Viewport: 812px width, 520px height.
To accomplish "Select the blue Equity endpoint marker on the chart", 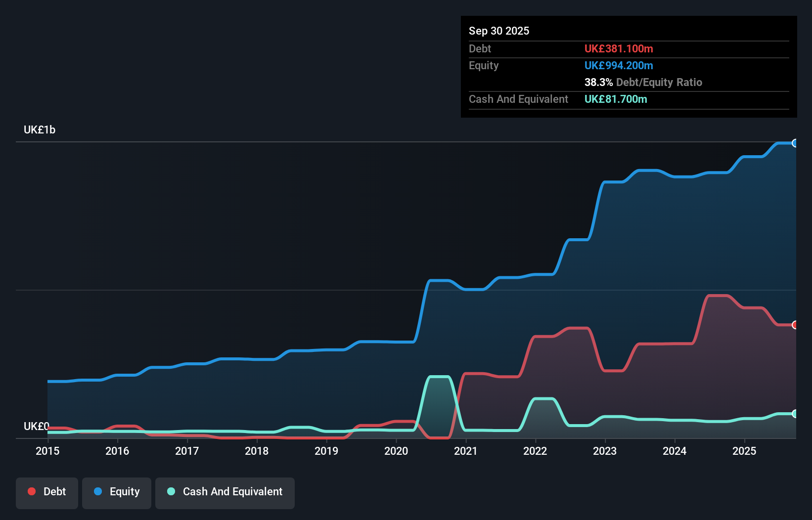I will (x=794, y=143).
